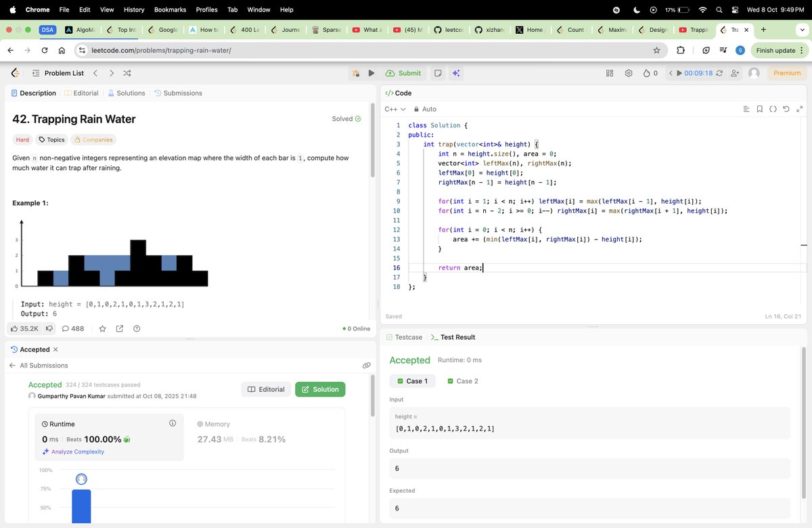Image resolution: width=812 pixels, height=528 pixels.
Task: Click the runtime distribution chart bar
Action: [82, 506]
